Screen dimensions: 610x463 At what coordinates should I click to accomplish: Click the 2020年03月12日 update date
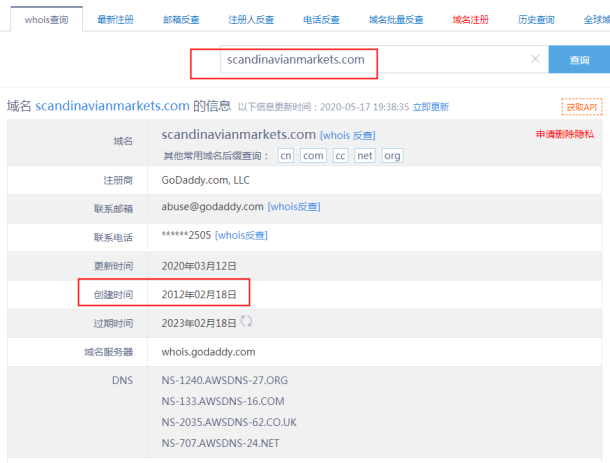[199, 266]
